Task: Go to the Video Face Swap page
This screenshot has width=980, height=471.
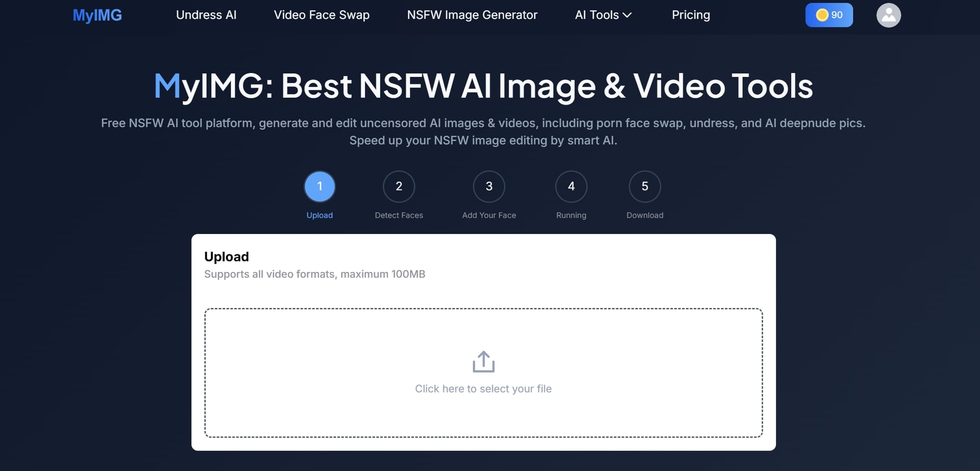Action: coord(321,15)
